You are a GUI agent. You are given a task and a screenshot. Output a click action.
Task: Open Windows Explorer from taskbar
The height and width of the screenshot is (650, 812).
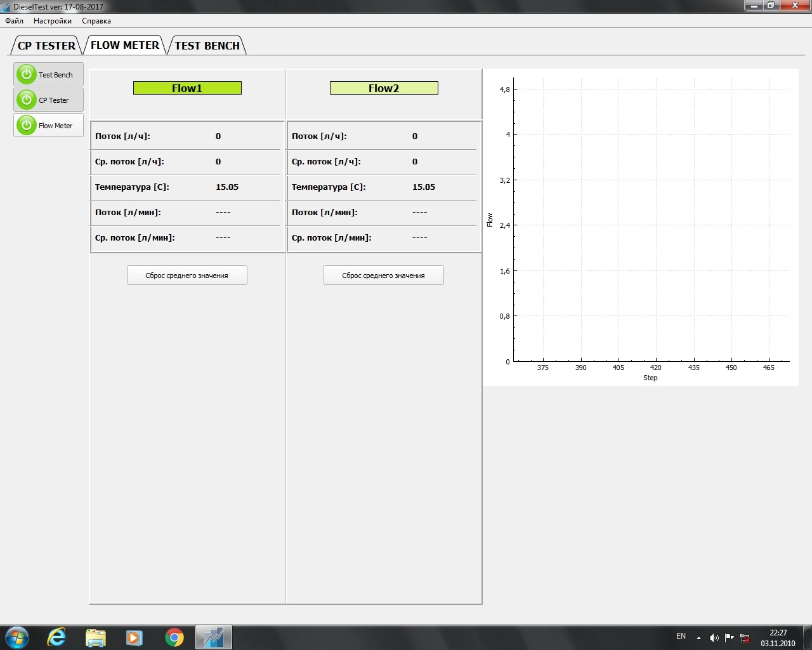(95, 637)
